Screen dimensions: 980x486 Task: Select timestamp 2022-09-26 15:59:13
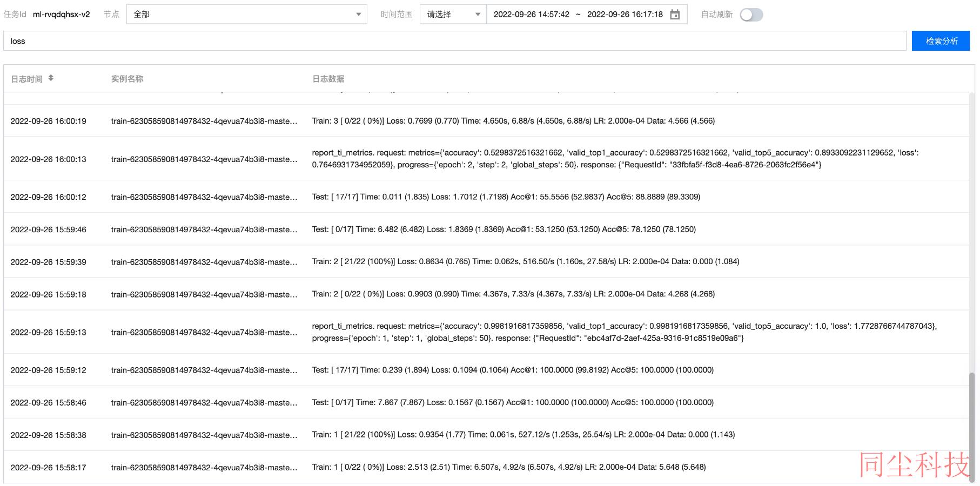tap(49, 332)
